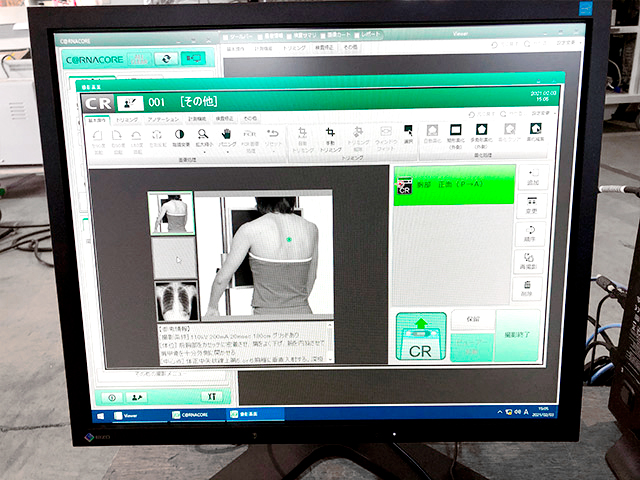This screenshot has height=480, width=640.
Task: Click the 追加 add exam button
Action: coord(533,177)
